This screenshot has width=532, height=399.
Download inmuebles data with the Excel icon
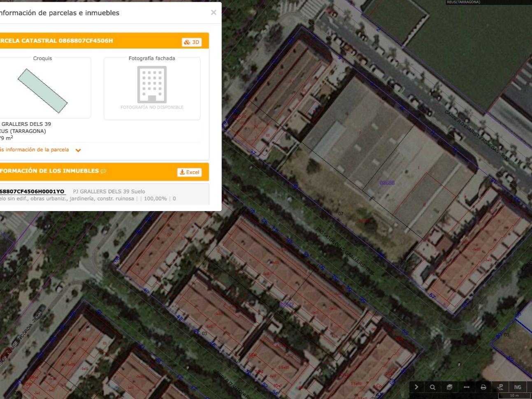[x=190, y=172]
